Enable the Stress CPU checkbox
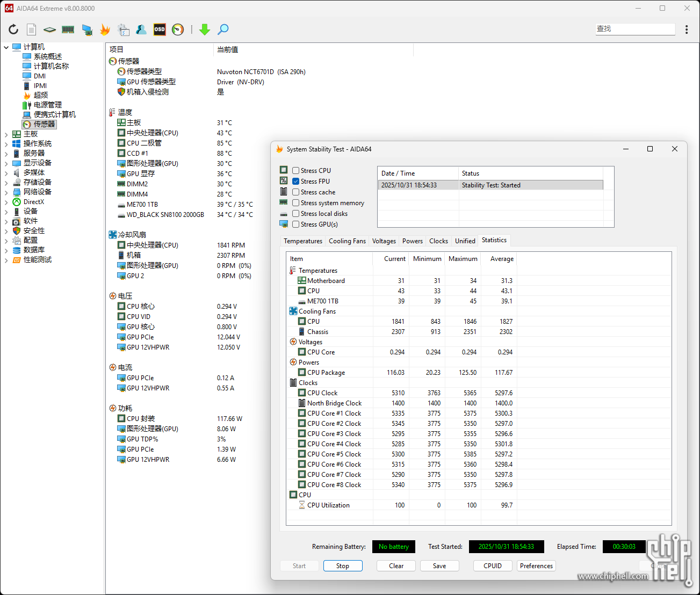Viewport: 700px width, 595px height. pyautogui.click(x=295, y=171)
